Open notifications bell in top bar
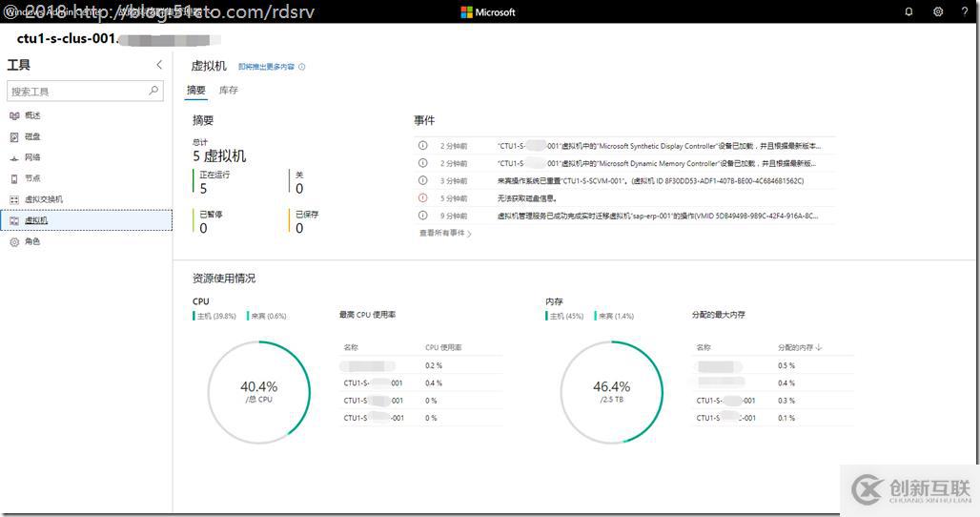The height and width of the screenshot is (517, 980). pyautogui.click(x=909, y=11)
